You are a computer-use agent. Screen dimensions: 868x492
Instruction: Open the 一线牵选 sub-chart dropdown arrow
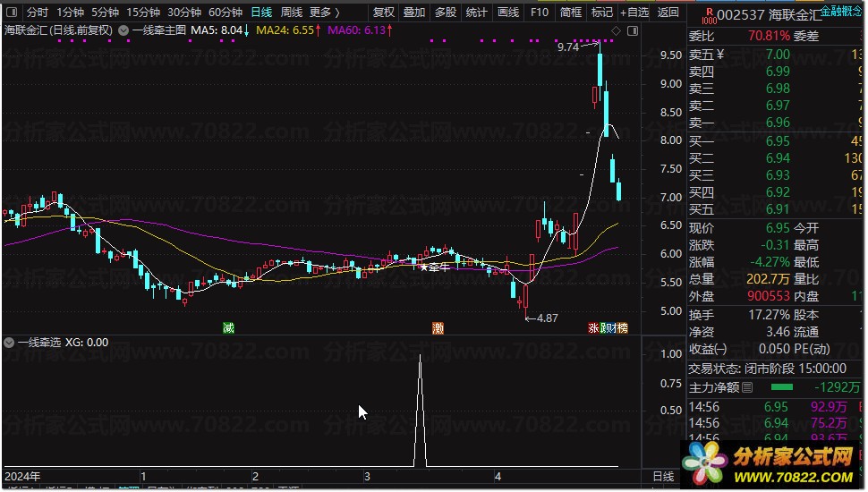[9, 343]
